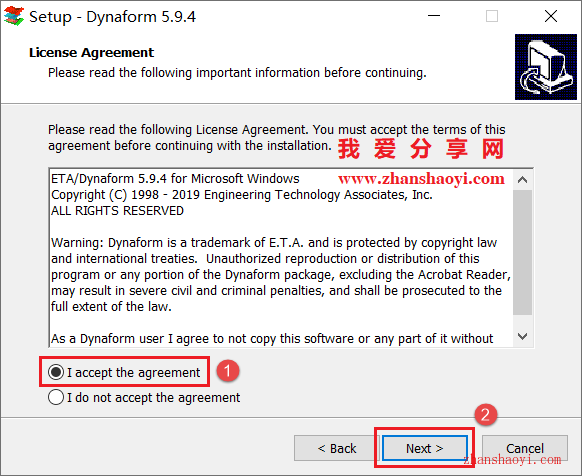
Task: Click the Next > button
Action: 425,448
